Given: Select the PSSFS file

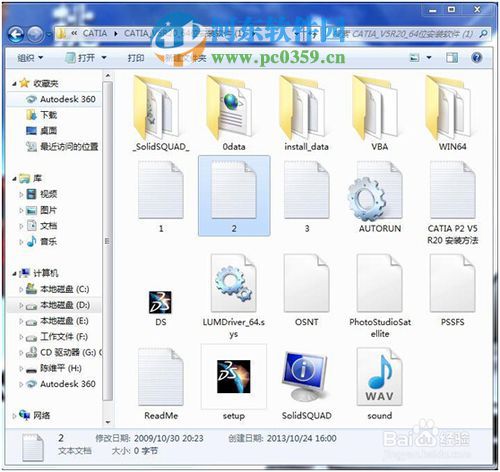Looking at the screenshot, I should pos(452,290).
